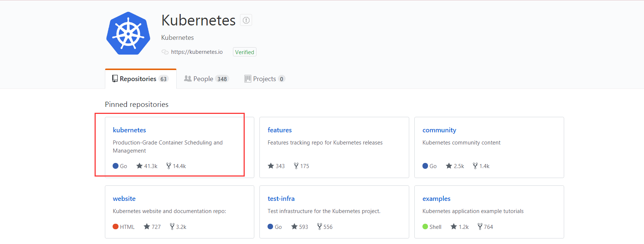Open the community repository link
Viewport: 644px width, 244px height.
439,130
